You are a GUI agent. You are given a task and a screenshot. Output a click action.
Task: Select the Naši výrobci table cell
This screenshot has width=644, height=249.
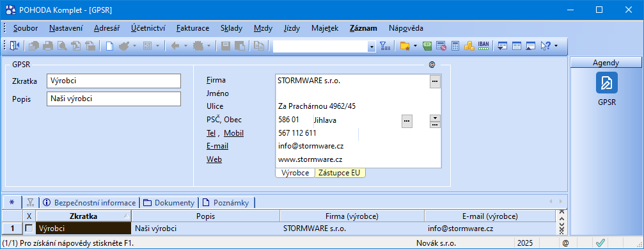[206, 229]
